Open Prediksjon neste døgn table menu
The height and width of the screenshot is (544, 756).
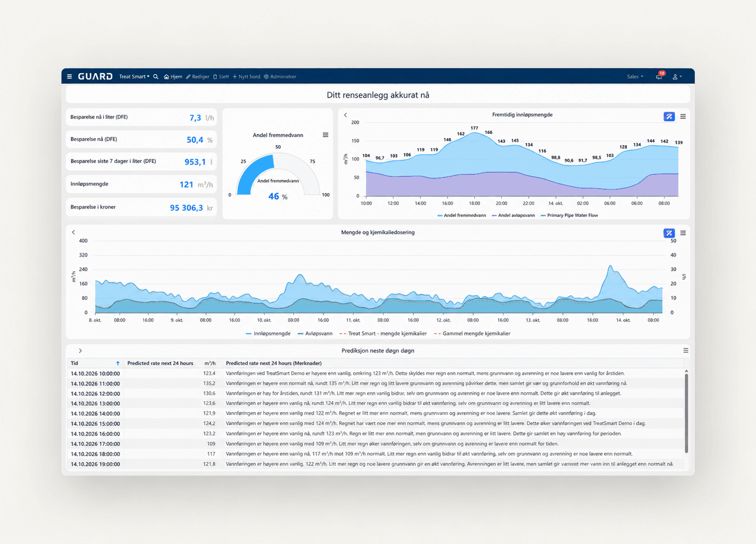point(686,351)
